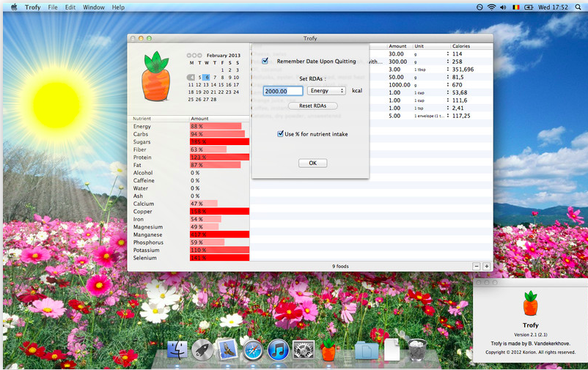Open Spotlight search magnifier
Image resolution: width=588 pixels, height=370 pixels.
(578, 7)
